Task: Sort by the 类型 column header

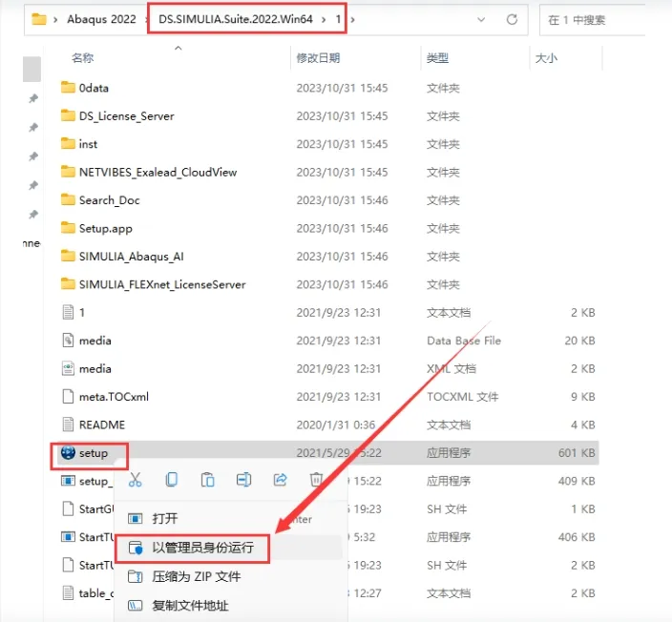Action: 437,58
